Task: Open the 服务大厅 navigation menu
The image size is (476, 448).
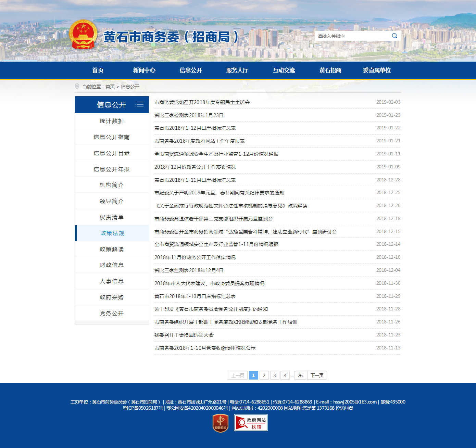Action: click(x=237, y=70)
